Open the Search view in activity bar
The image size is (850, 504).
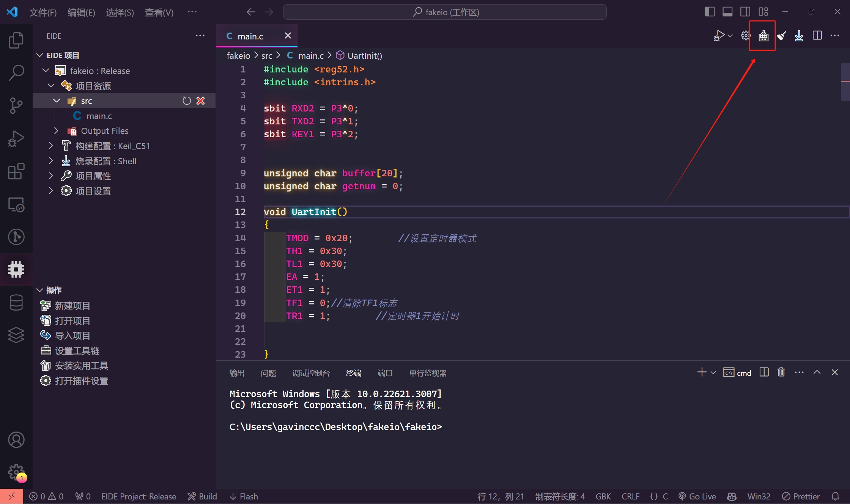point(16,72)
